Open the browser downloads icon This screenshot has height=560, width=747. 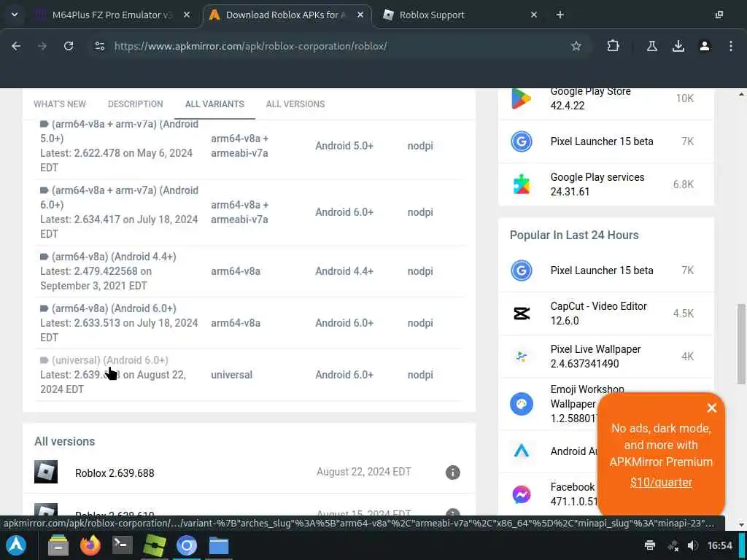[x=678, y=46]
